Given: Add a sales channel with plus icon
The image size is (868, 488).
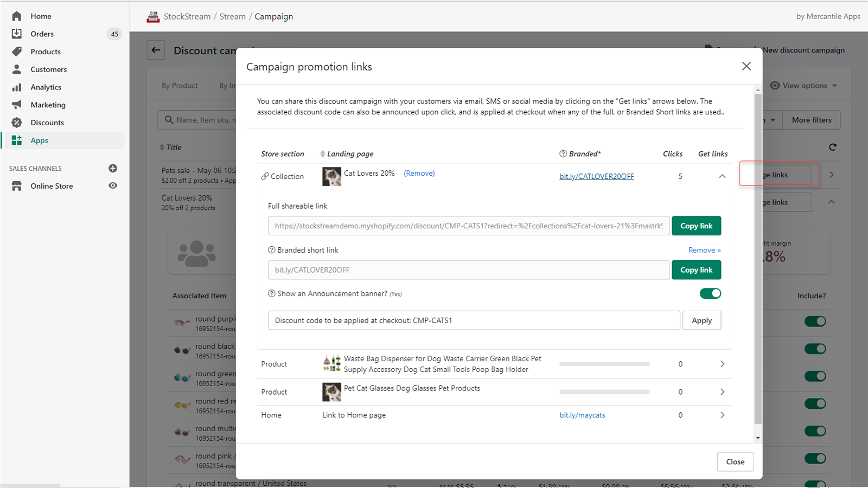Looking at the screenshot, I should point(113,168).
